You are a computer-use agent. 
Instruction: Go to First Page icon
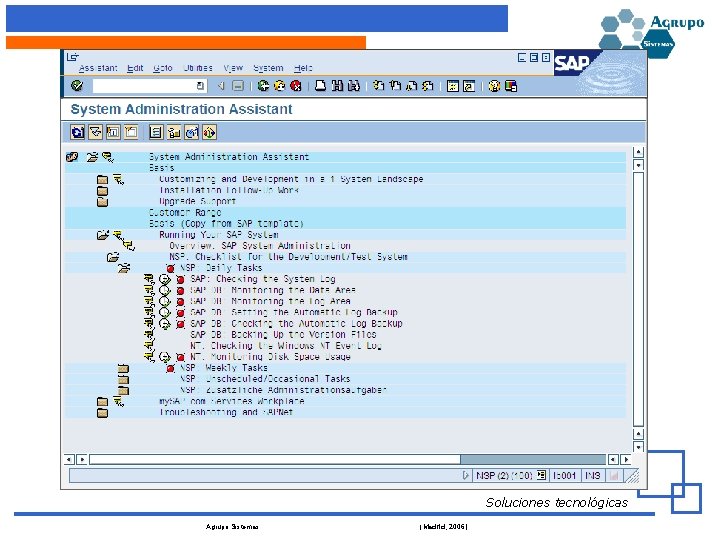pyautogui.click(x=378, y=85)
